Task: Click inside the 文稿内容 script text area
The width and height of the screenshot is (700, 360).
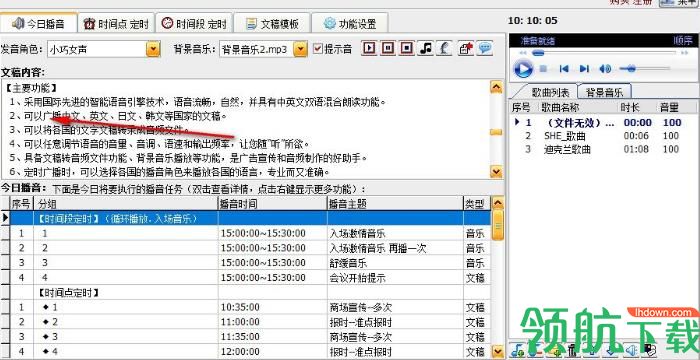Action: pos(245,130)
